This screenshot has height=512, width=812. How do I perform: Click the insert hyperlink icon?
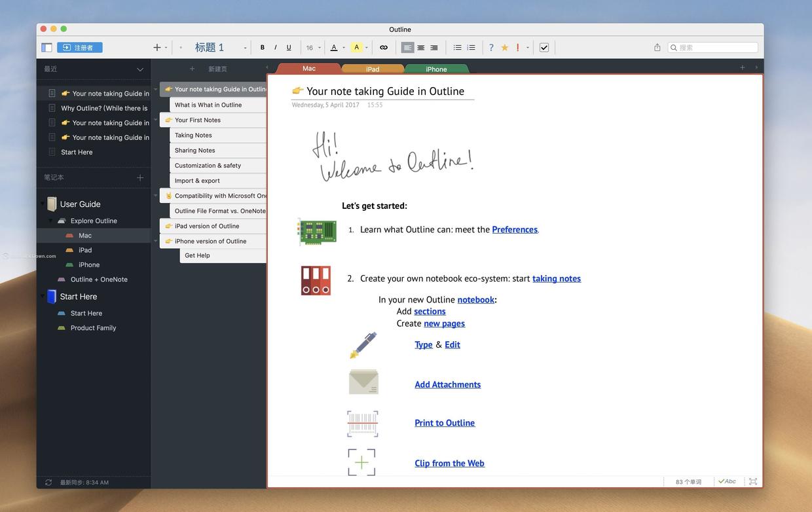tap(384, 48)
